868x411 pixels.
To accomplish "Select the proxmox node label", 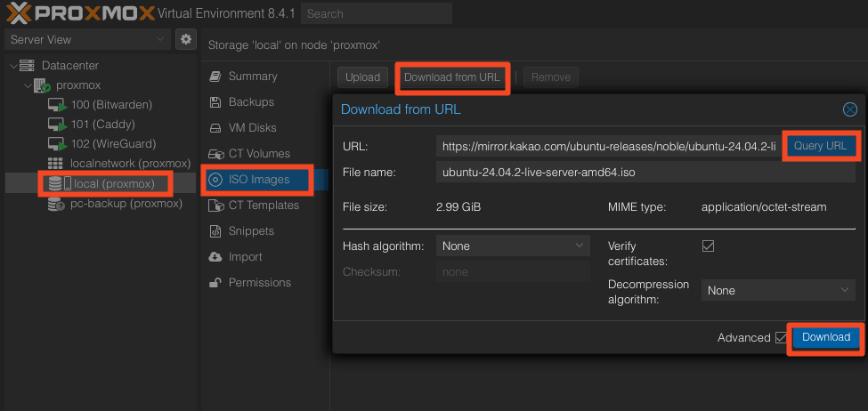I will point(78,85).
